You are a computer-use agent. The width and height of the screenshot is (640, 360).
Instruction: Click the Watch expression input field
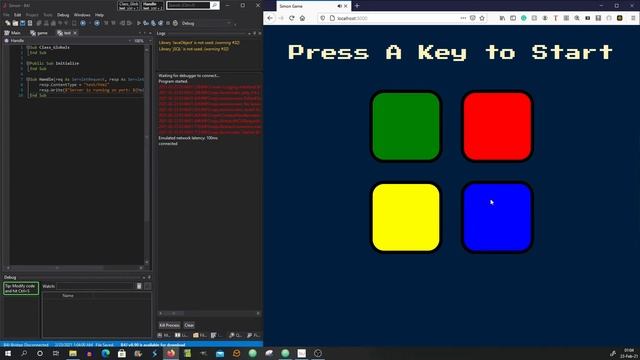click(x=96, y=286)
